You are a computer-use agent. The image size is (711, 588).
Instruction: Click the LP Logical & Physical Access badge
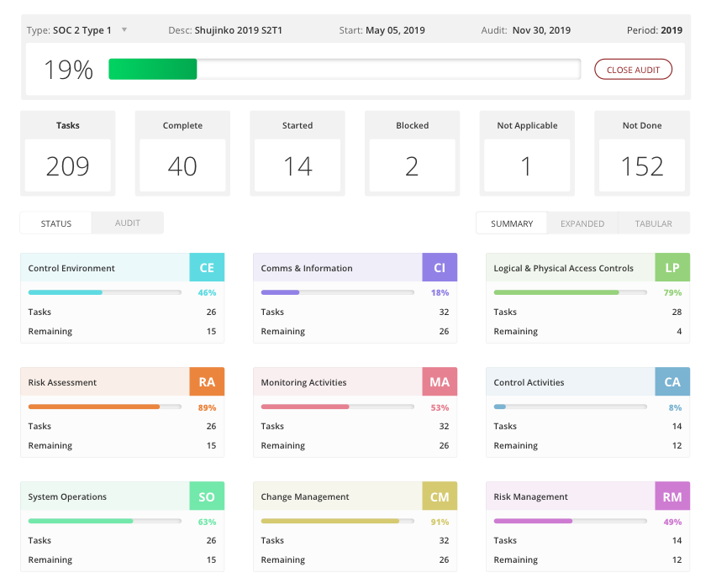point(672,267)
